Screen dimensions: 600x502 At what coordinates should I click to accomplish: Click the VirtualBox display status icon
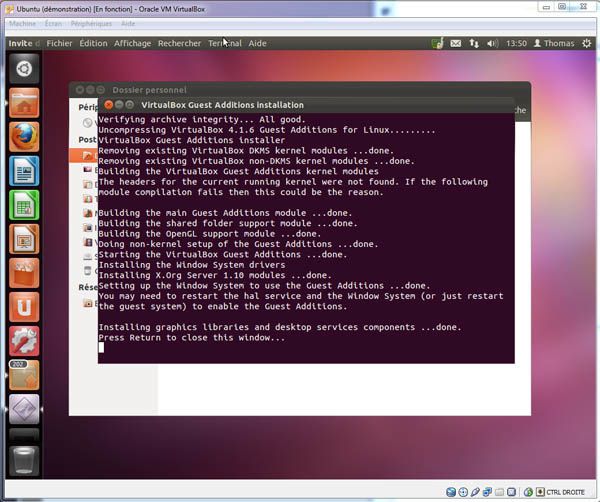tap(512, 492)
